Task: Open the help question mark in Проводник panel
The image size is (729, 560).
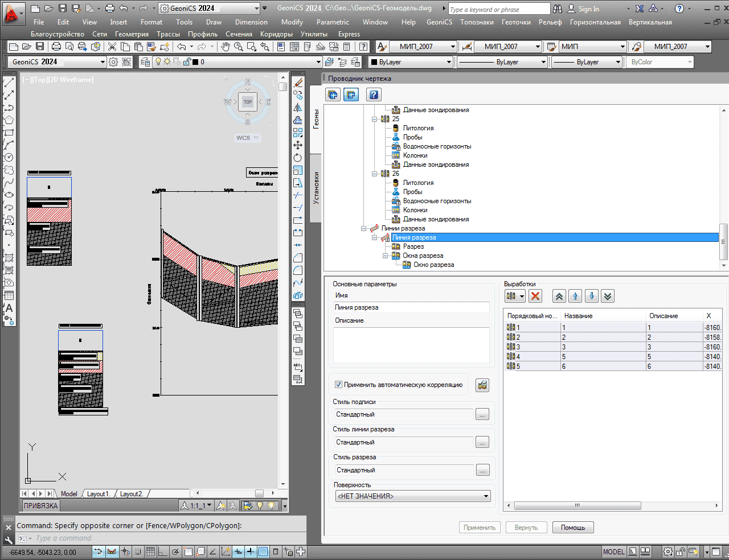Action: [x=374, y=95]
